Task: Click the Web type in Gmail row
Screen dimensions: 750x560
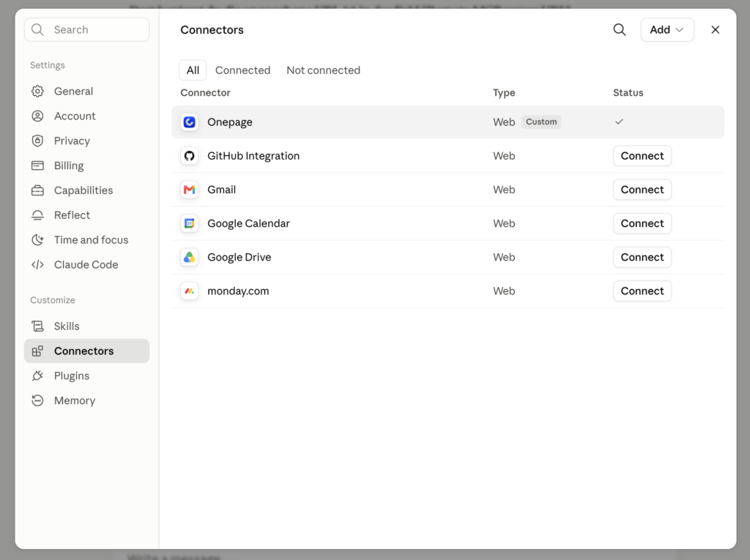Action: pyautogui.click(x=504, y=190)
